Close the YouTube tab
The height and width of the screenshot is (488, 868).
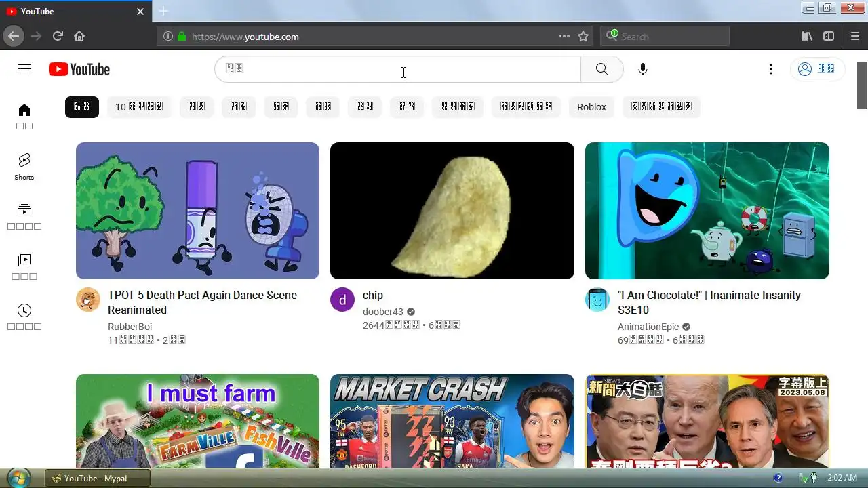(x=140, y=12)
